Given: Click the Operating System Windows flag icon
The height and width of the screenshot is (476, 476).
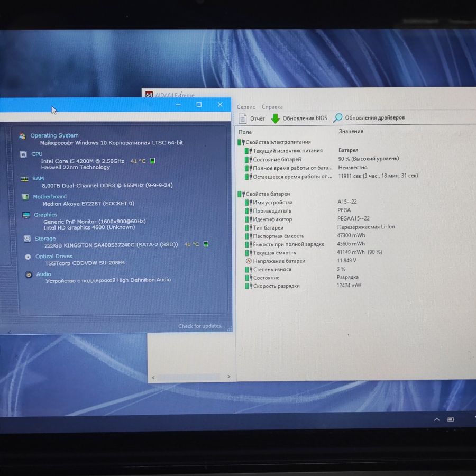Looking at the screenshot, I should pyautogui.click(x=22, y=136).
